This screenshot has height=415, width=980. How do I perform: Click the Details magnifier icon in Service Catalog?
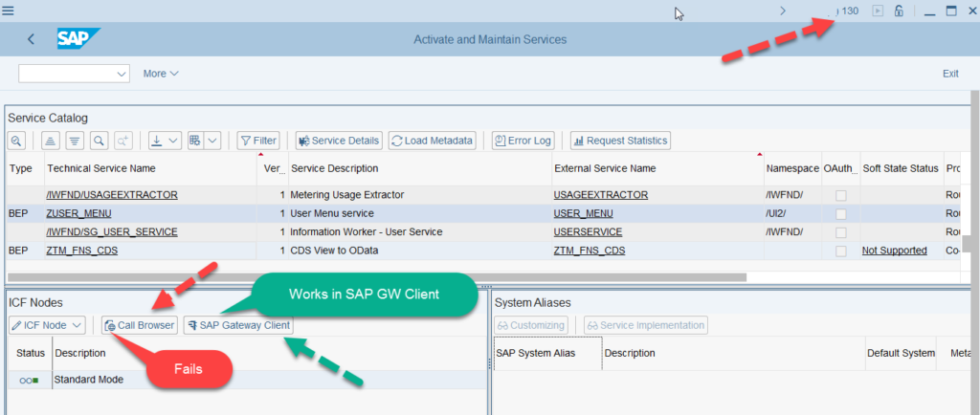15,141
